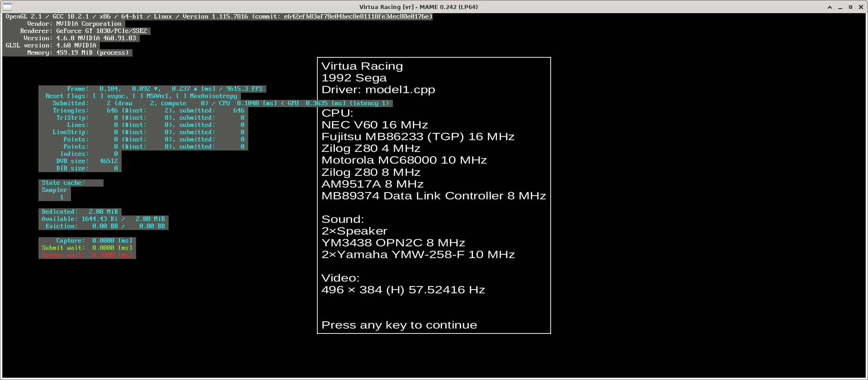Select 'YM3438 OPN2C 8 MHz' line
Screen dimensions: 868x380
point(393,243)
